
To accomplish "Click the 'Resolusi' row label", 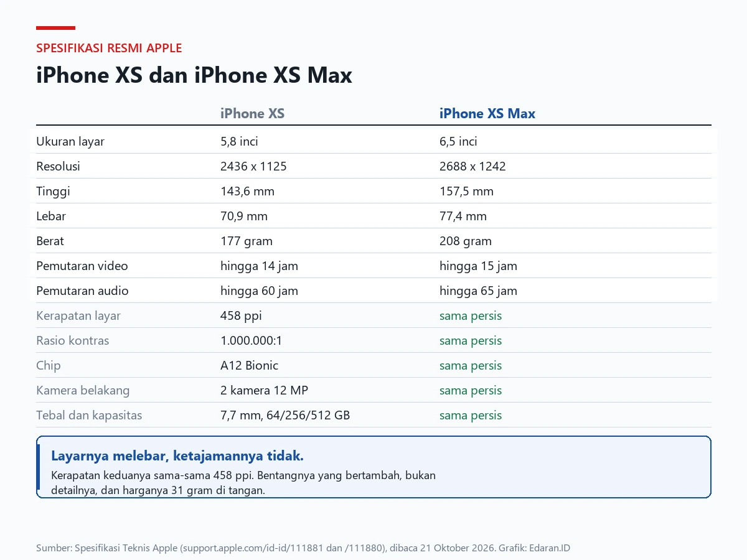I will [58, 166].
